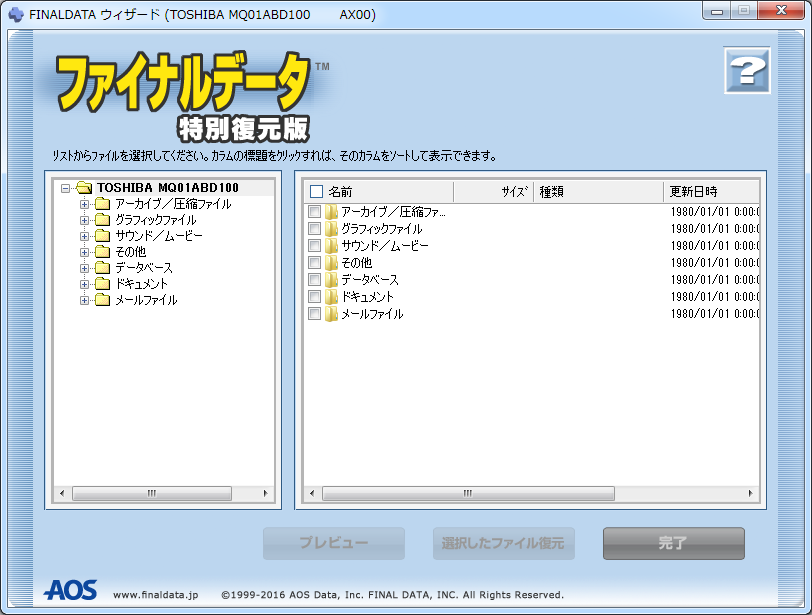Image resolution: width=812 pixels, height=615 pixels.
Task: Click the help question mark icon
Action: (x=746, y=72)
